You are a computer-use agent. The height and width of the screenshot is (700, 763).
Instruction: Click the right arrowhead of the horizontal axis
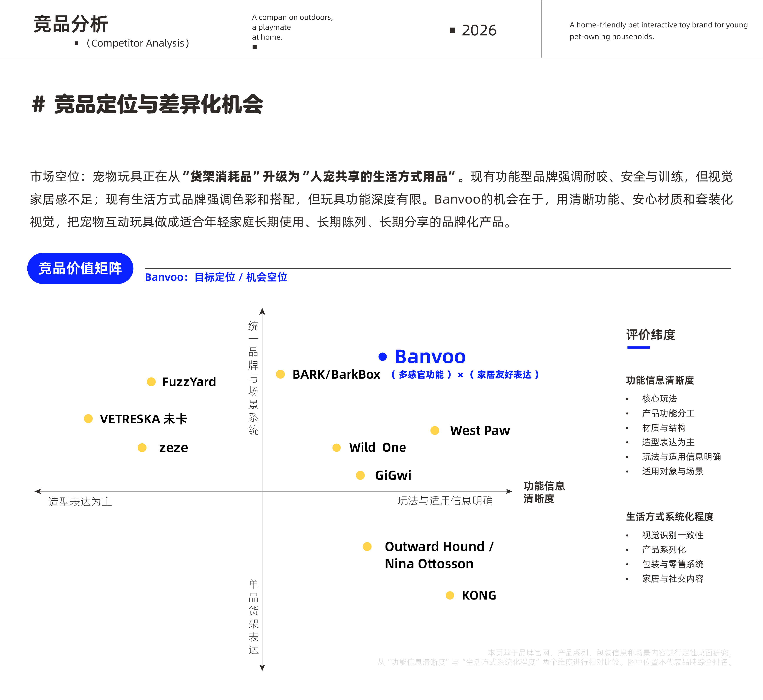tap(509, 491)
